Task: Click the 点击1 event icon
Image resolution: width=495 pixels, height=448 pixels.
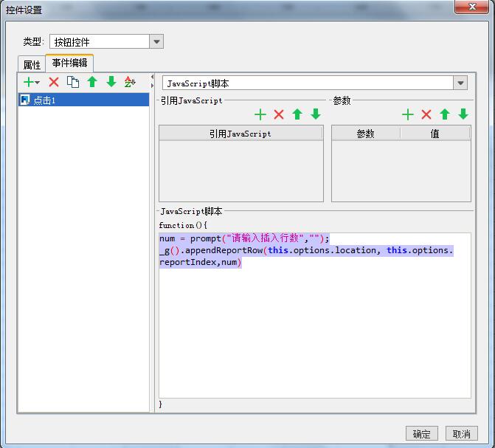Action: [24, 100]
